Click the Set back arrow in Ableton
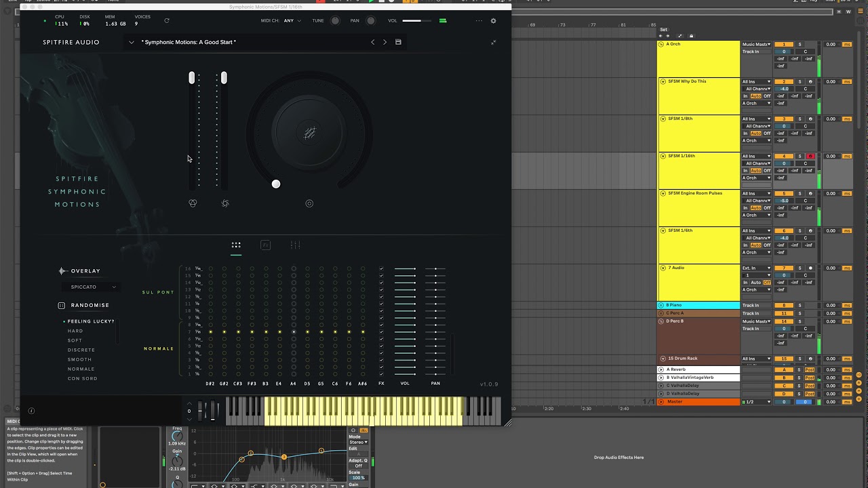The height and width of the screenshot is (488, 868). 662,36
